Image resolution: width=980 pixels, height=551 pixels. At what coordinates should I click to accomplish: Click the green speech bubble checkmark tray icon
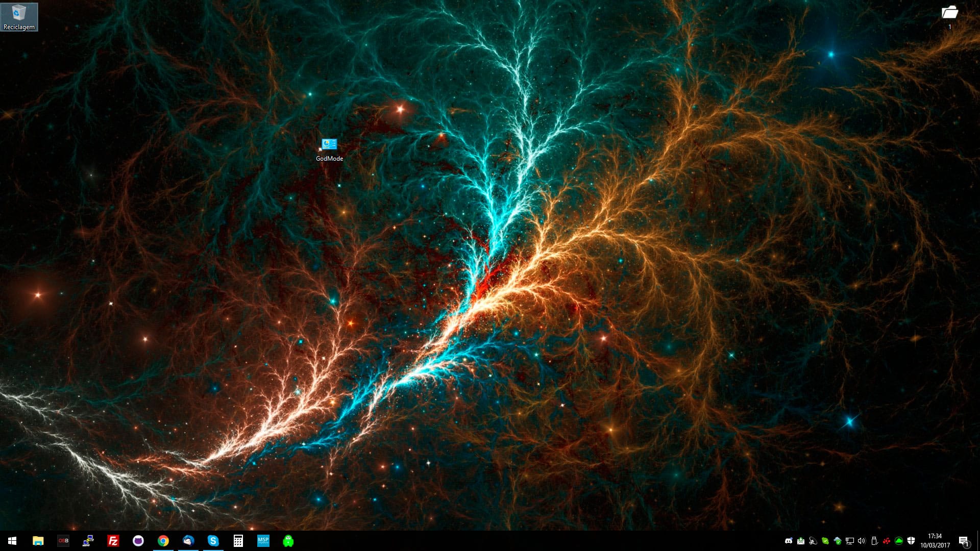click(x=825, y=541)
